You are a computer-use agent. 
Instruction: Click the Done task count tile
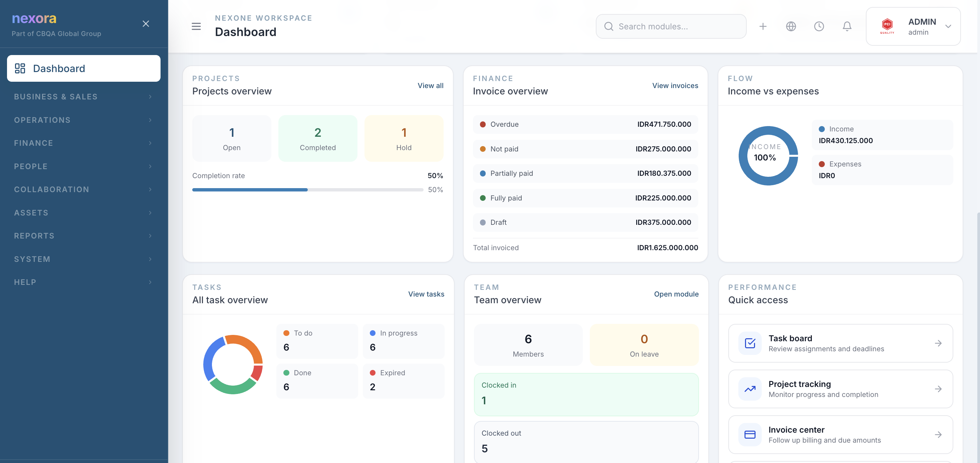tap(317, 381)
